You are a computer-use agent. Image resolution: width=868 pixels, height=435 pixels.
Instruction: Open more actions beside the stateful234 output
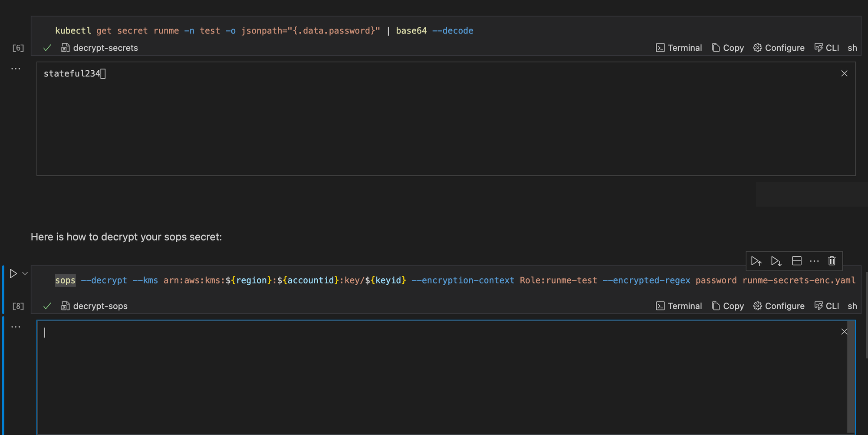point(16,68)
